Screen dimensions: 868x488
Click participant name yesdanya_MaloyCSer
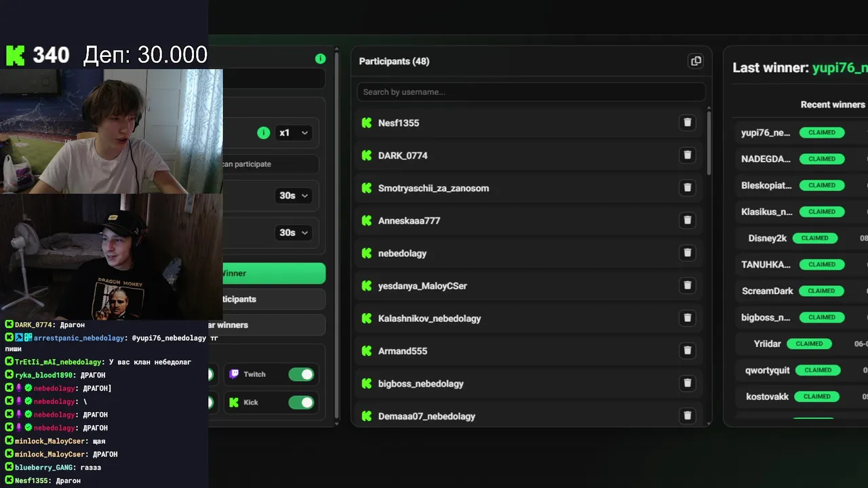pyautogui.click(x=422, y=285)
